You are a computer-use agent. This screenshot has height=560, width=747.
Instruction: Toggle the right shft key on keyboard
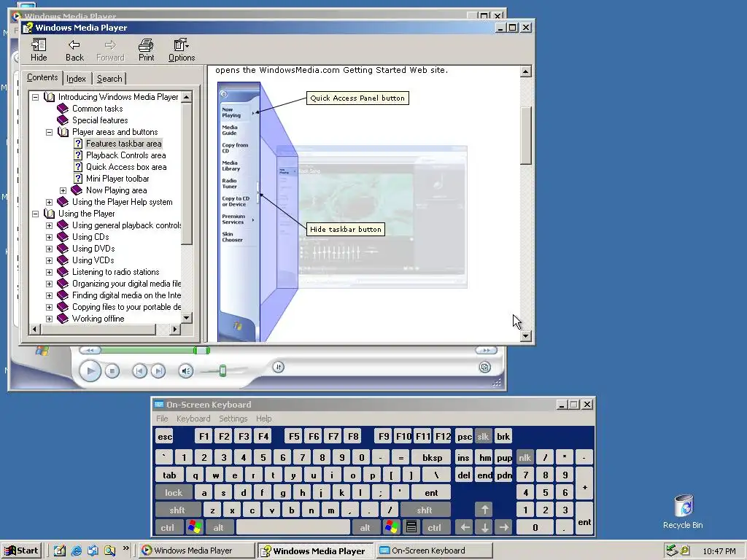425,510
